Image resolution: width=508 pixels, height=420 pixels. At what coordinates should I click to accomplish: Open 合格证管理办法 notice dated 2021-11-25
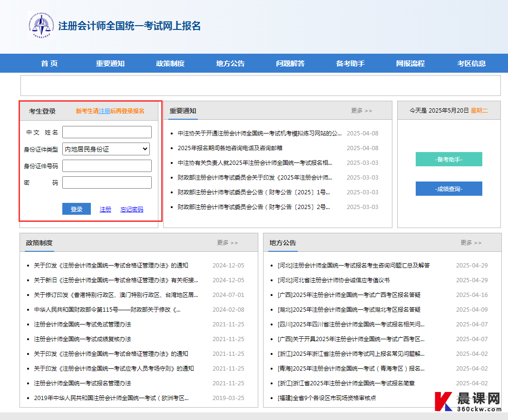pos(111,353)
